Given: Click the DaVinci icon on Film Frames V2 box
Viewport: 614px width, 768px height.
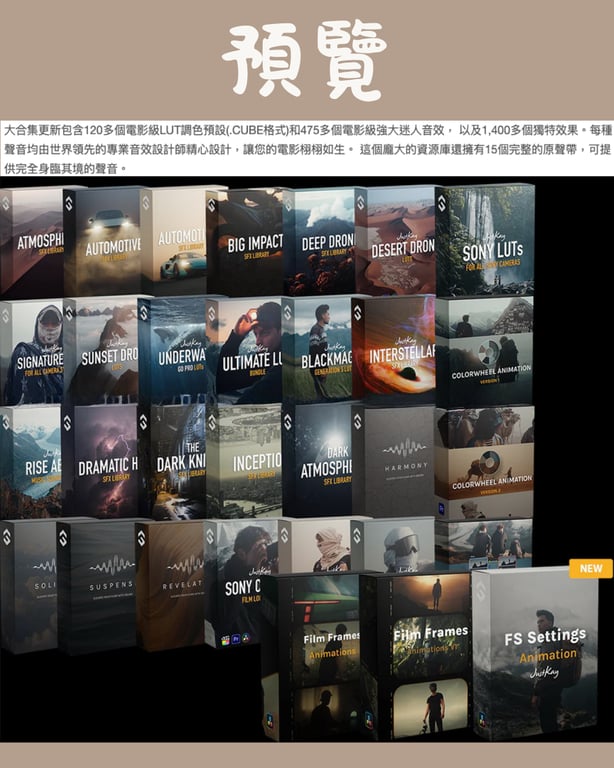Looking at the screenshot, I should (367, 720).
